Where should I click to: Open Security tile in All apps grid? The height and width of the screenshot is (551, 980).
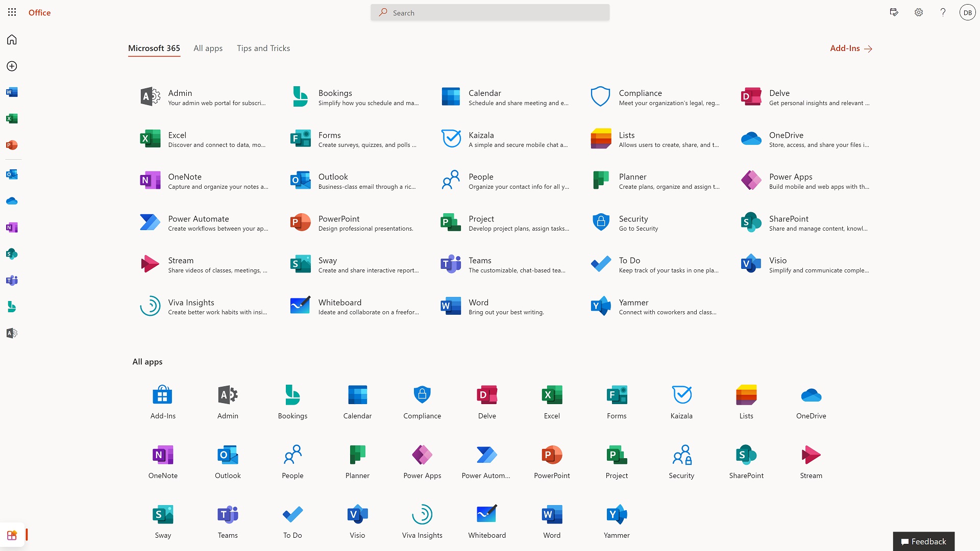pos(681,462)
